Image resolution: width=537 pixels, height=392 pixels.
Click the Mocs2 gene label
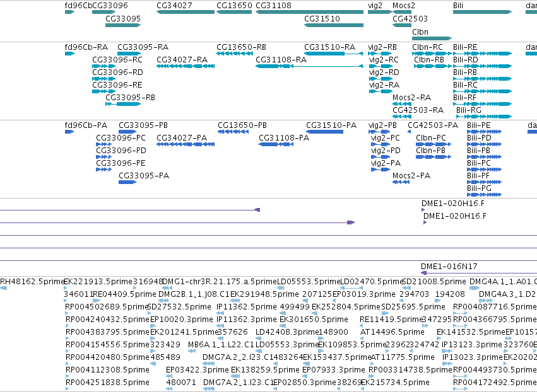404,6
